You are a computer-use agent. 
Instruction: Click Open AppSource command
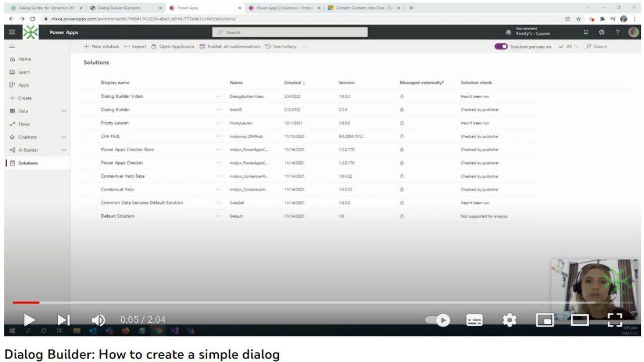173,46
